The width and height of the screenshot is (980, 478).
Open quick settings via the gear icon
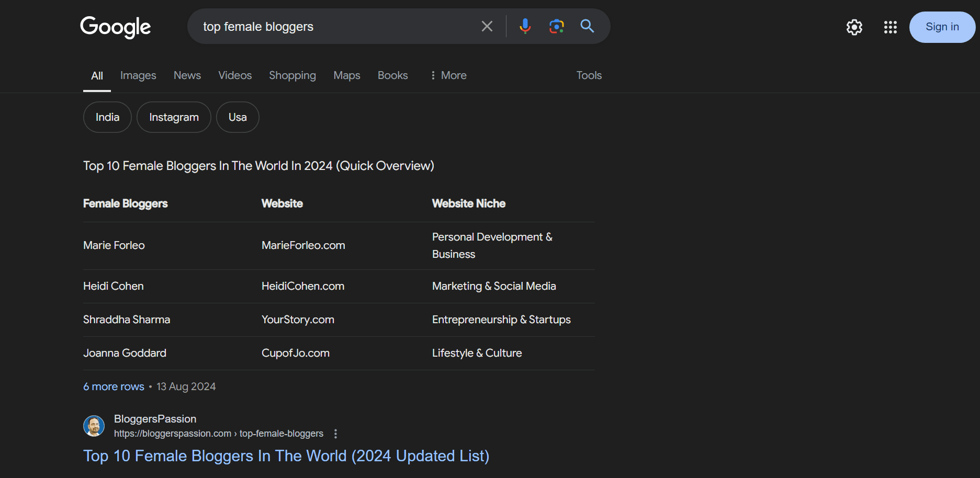point(854,27)
